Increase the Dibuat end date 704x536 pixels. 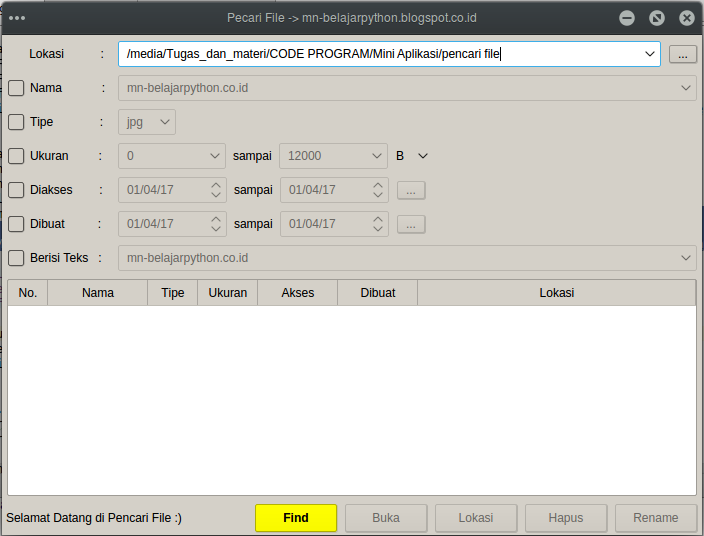(x=378, y=219)
